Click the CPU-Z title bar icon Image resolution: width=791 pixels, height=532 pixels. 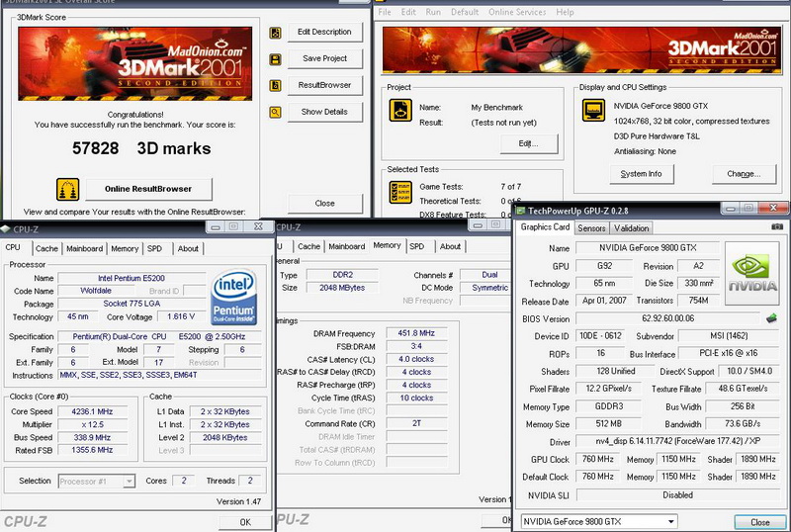tap(6, 228)
